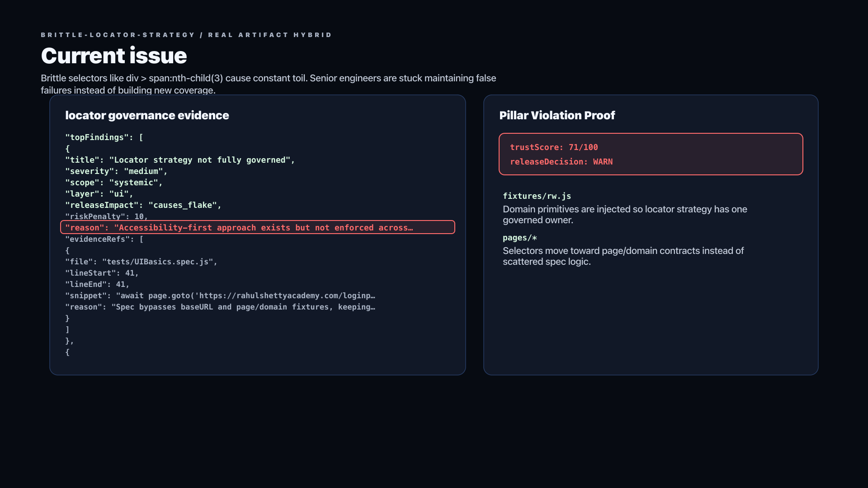Image resolution: width=868 pixels, height=488 pixels.
Task: Click the snippet line with page.goto URL
Action: (220, 296)
